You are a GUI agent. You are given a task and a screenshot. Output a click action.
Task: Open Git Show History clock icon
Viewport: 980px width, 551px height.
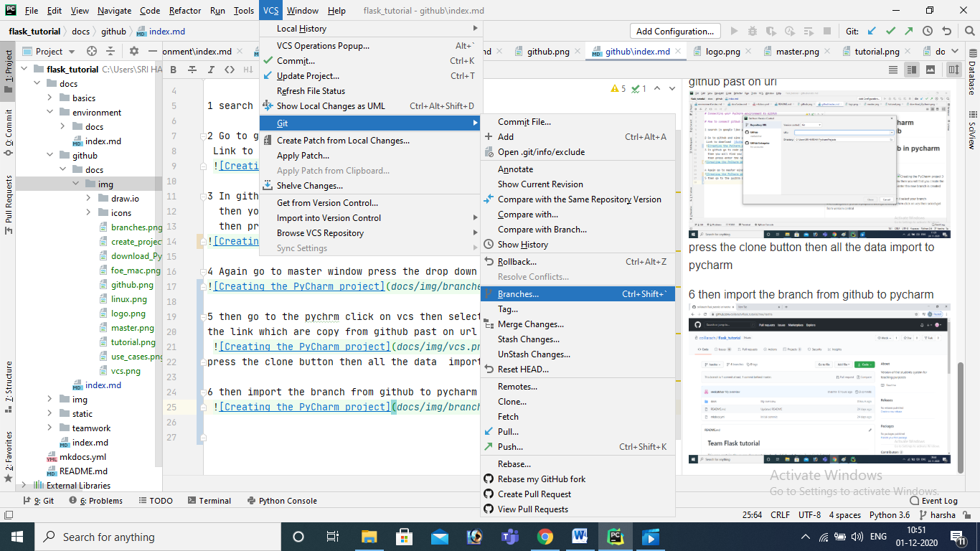(928, 32)
